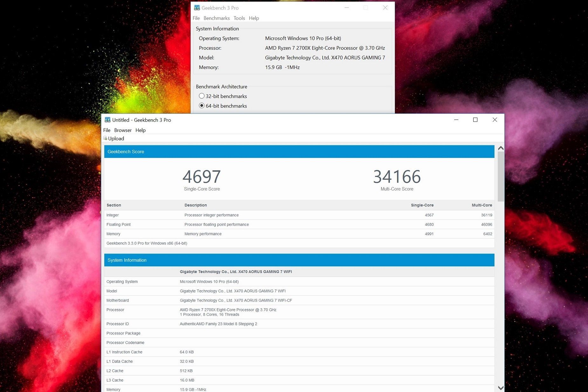The width and height of the screenshot is (588, 392).
Task: Click the Single-Core column header
Action: [422, 205]
